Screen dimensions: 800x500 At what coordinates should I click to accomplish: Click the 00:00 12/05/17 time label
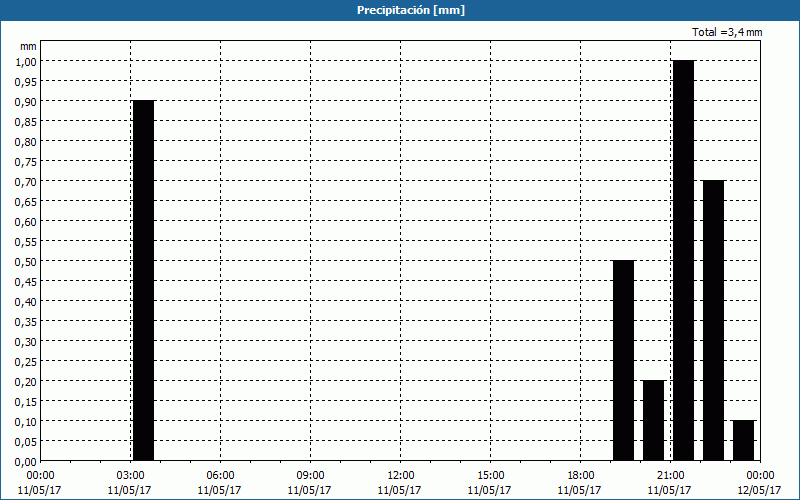click(x=760, y=483)
